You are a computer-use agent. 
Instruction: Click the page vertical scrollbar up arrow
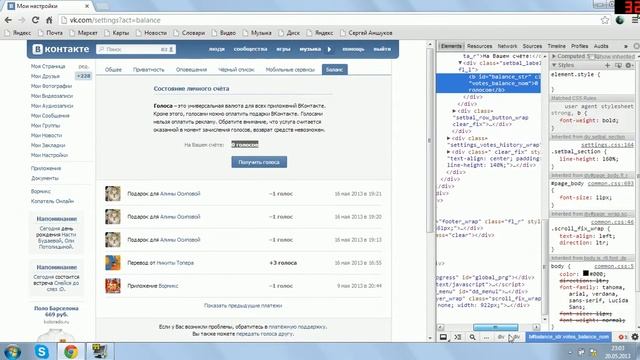pyautogui.click(x=429, y=44)
